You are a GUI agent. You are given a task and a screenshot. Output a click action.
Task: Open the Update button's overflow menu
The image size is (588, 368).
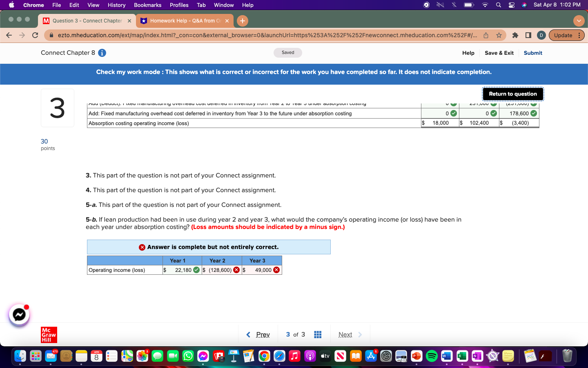tap(580, 35)
